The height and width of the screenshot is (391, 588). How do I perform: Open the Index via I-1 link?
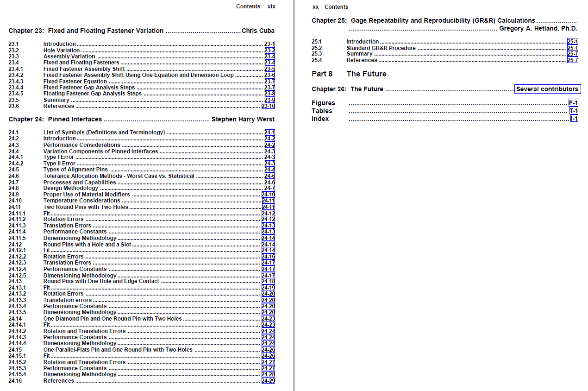click(574, 119)
